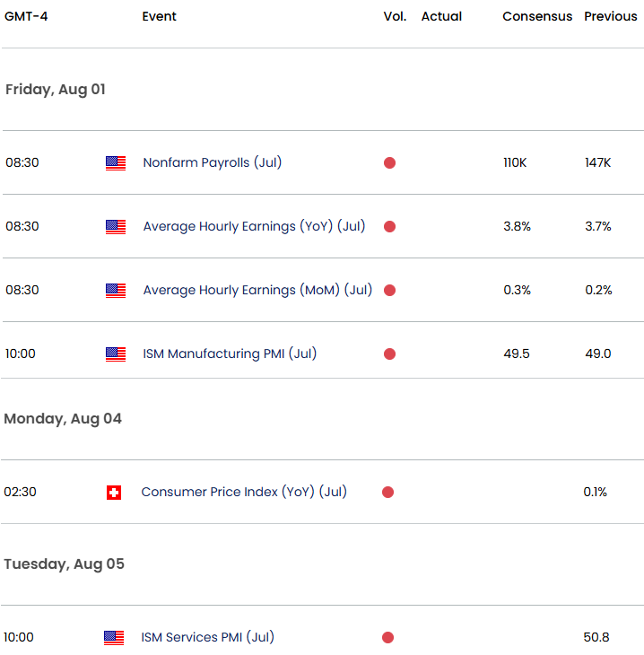Open the Nonfarm Payrolls (Jul) event
Screen dimensions: 644x655
point(212,162)
